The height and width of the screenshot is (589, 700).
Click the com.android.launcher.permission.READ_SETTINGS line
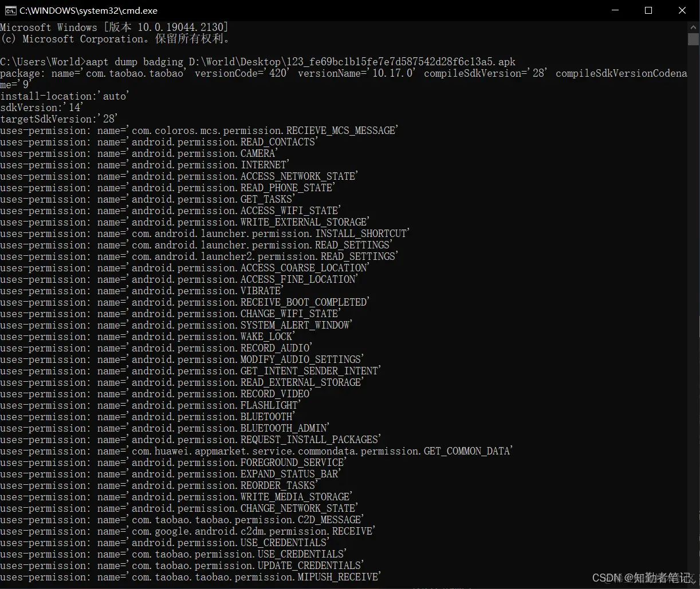click(196, 245)
